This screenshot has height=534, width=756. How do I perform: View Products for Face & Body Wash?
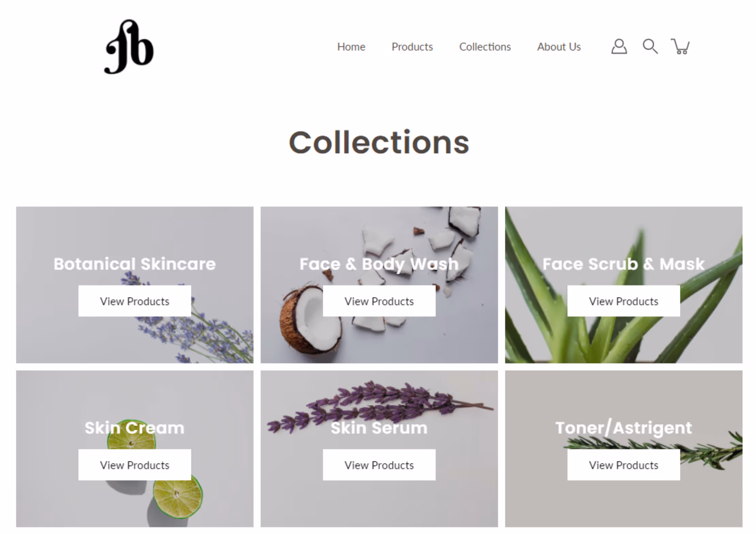379,301
